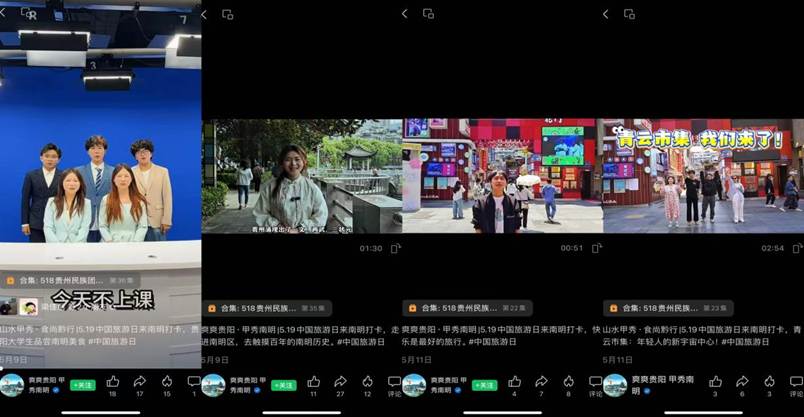Rotate the 02:54 video to fullscreen

pos(797,248)
